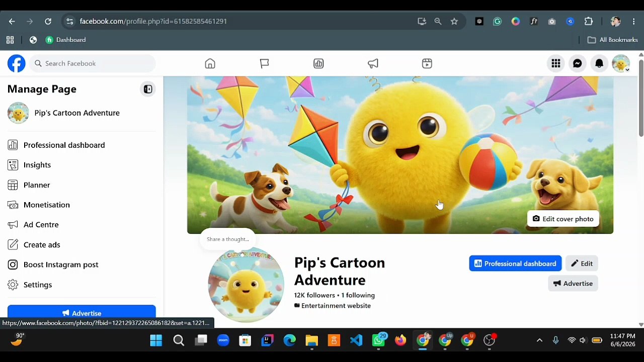Open the Chrome apps grid shortcut

(10, 40)
